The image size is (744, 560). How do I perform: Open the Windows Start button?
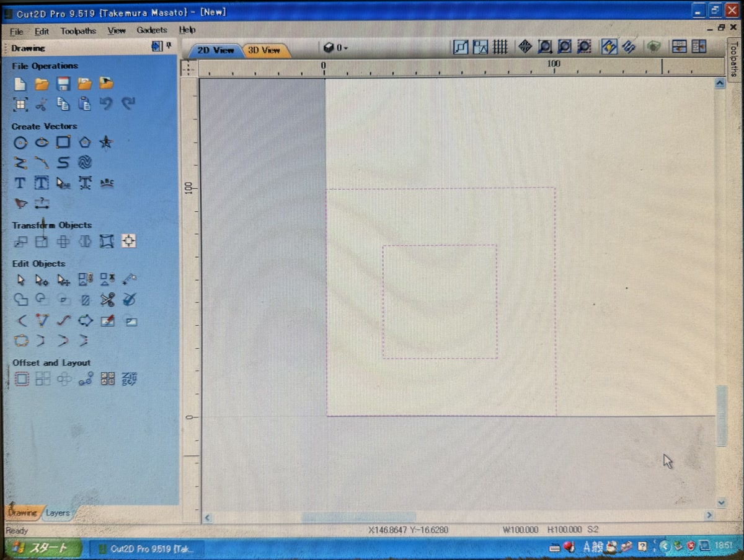pyautogui.click(x=42, y=548)
